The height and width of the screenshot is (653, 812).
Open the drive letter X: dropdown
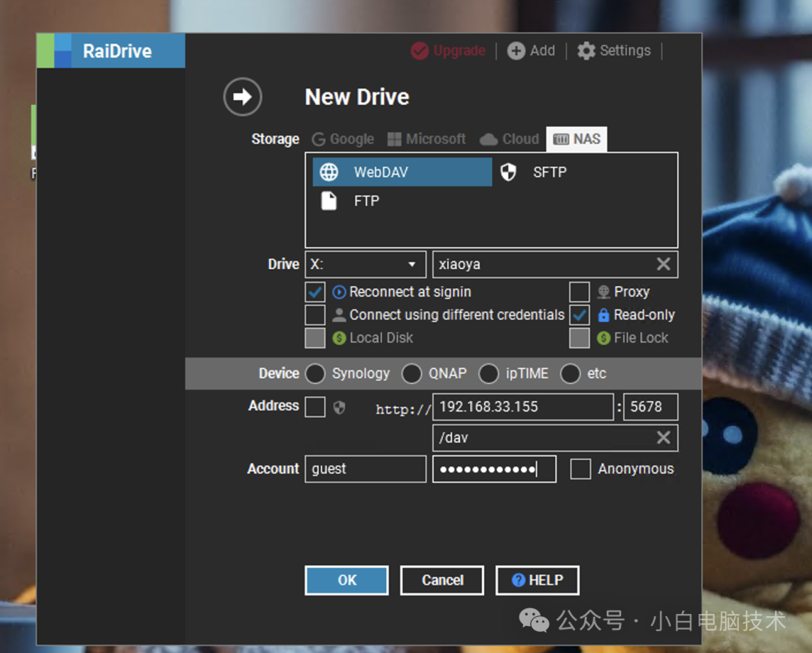(365, 265)
